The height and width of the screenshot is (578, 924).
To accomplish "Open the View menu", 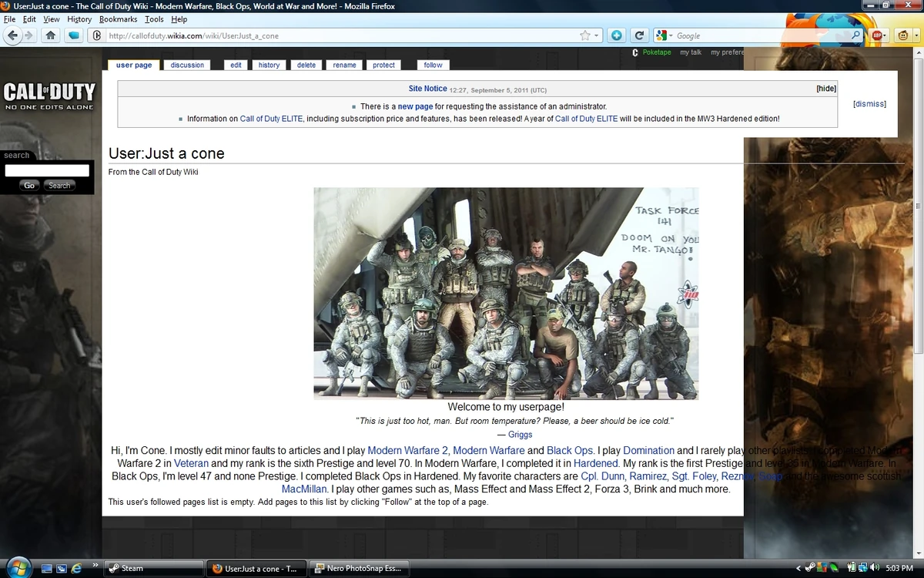I will [52, 19].
